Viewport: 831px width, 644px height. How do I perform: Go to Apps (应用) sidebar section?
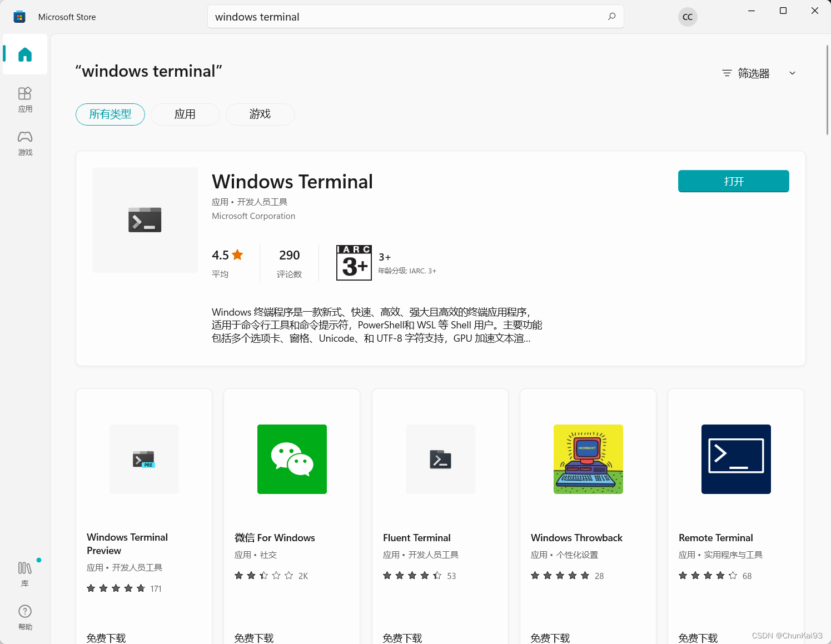coord(25,99)
